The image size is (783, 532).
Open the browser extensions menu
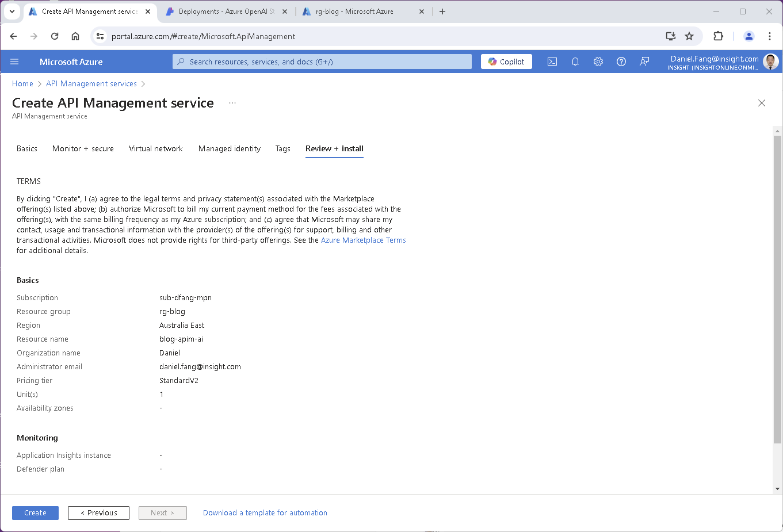(718, 36)
